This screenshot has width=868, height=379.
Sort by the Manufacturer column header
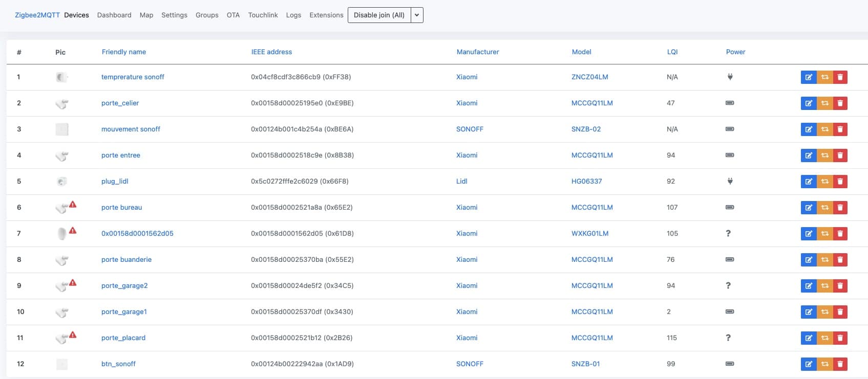pyautogui.click(x=478, y=52)
